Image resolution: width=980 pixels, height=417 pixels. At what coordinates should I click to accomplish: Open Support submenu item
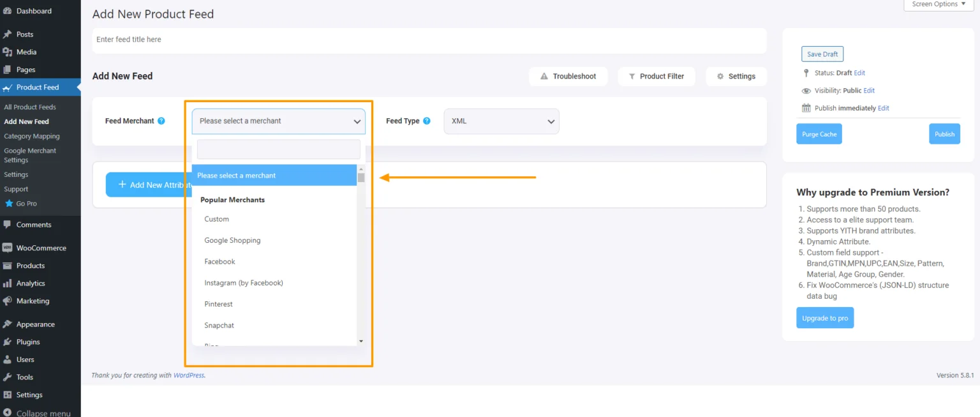pyautogui.click(x=16, y=189)
